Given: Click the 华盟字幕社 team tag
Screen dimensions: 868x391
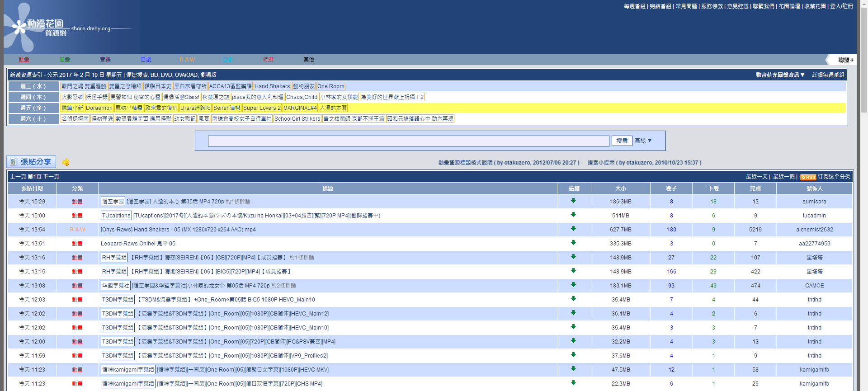Looking at the screenshot, I should point(116,286).
